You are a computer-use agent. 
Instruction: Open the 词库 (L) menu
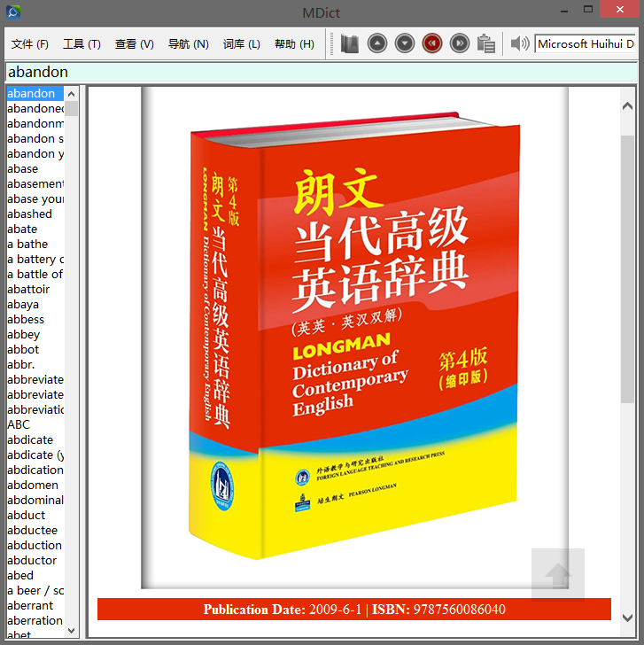242,44
